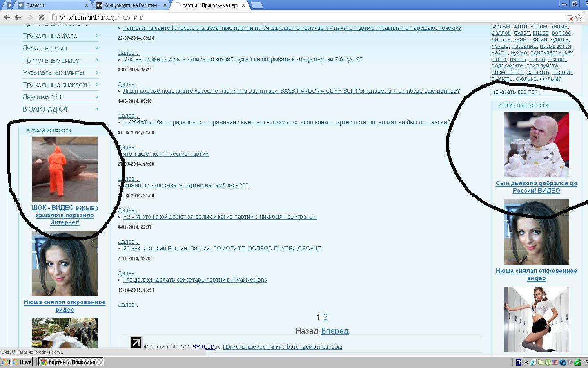Open что такое политические партии link

[166, 154]
